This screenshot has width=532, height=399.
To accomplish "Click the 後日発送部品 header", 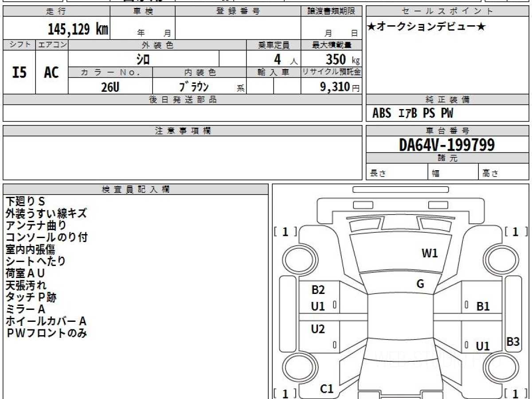I will pyautogui.click(x=183, y=100).
